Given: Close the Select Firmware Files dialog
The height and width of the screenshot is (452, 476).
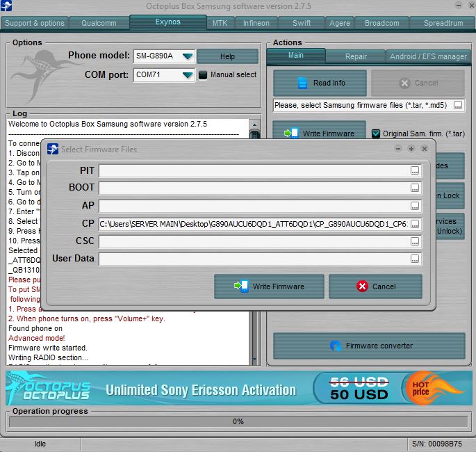Looking at the screenshot, I should tap(425, 149).
